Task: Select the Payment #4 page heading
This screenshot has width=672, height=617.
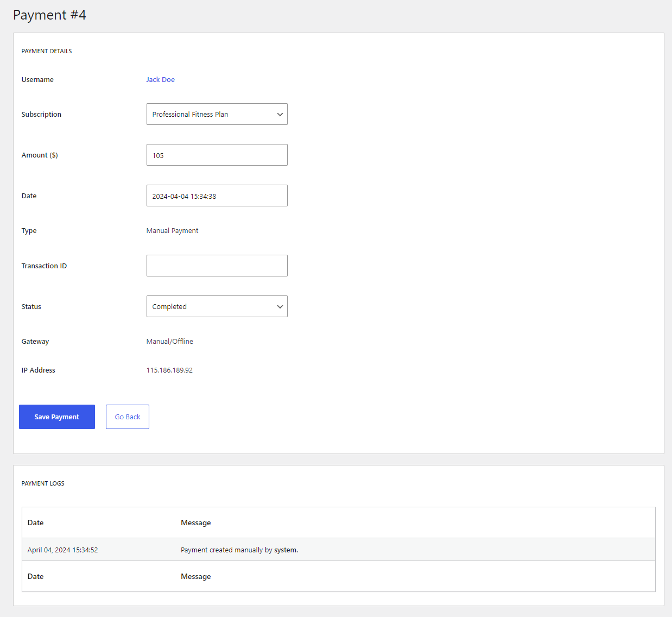Action: click(49, 15)
